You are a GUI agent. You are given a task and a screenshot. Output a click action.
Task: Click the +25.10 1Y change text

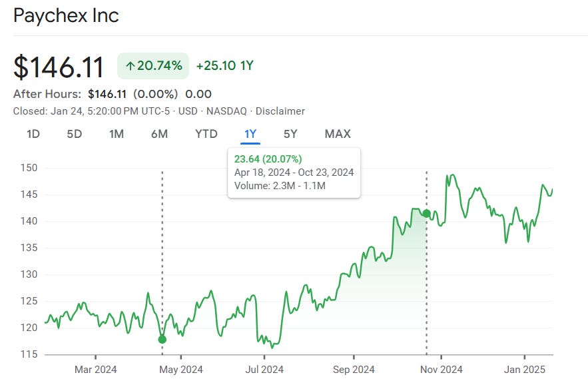point(225,66)
